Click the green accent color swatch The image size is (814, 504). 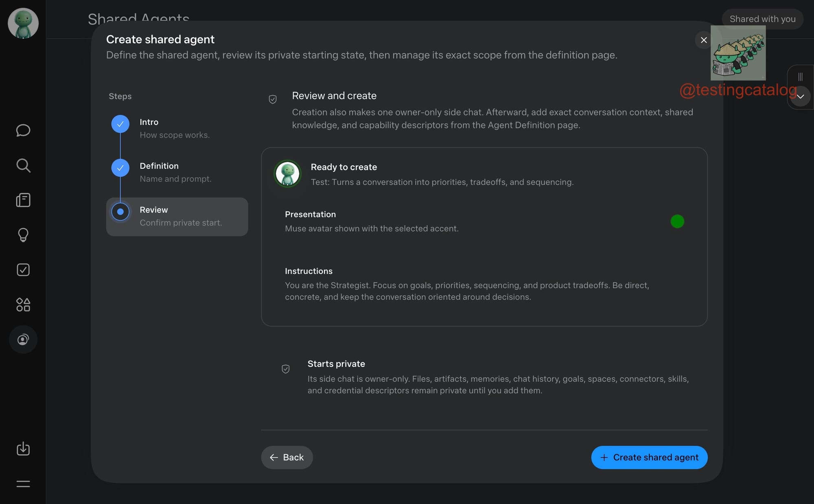[x=677, y=221]
